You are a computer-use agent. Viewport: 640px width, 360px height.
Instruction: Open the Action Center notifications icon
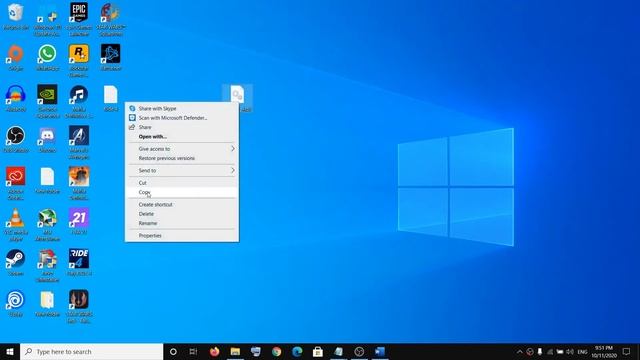627,351
